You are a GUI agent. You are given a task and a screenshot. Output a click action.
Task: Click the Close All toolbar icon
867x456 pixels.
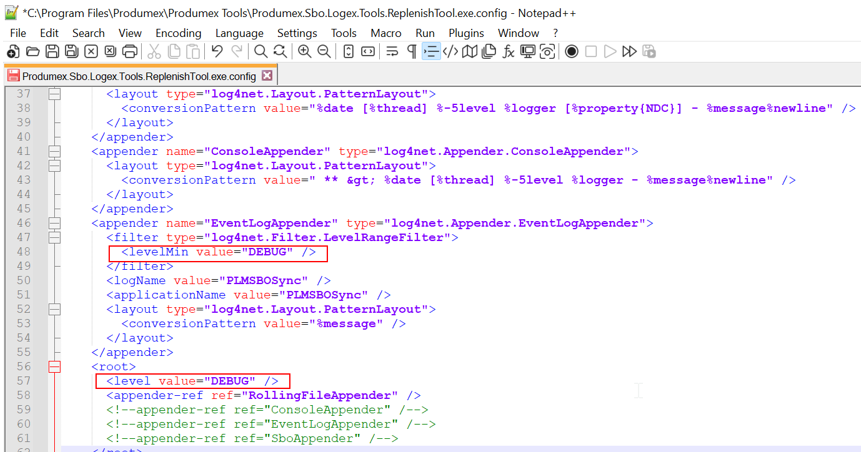110,52
